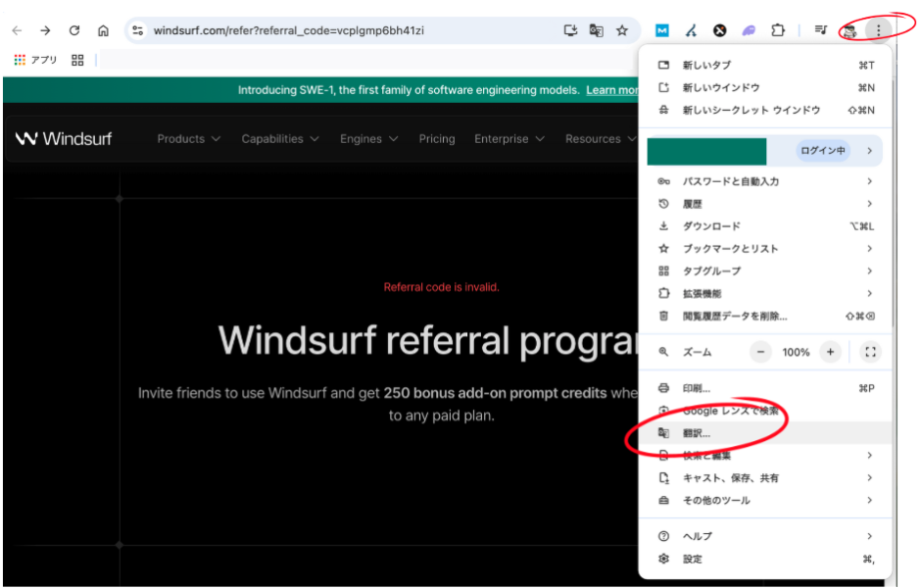921x588 pixels.
Task: Open the blue M extension icon
Action: click(x=662, y=30)
